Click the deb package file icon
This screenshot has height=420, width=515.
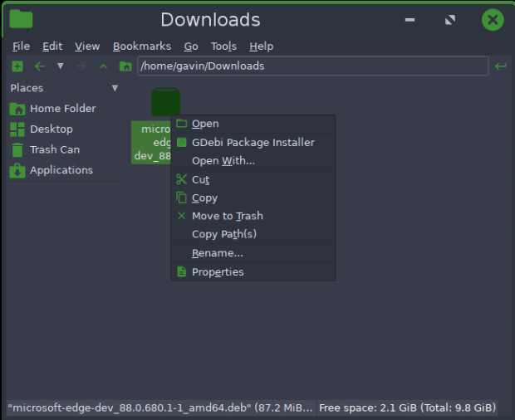point(165,102)
